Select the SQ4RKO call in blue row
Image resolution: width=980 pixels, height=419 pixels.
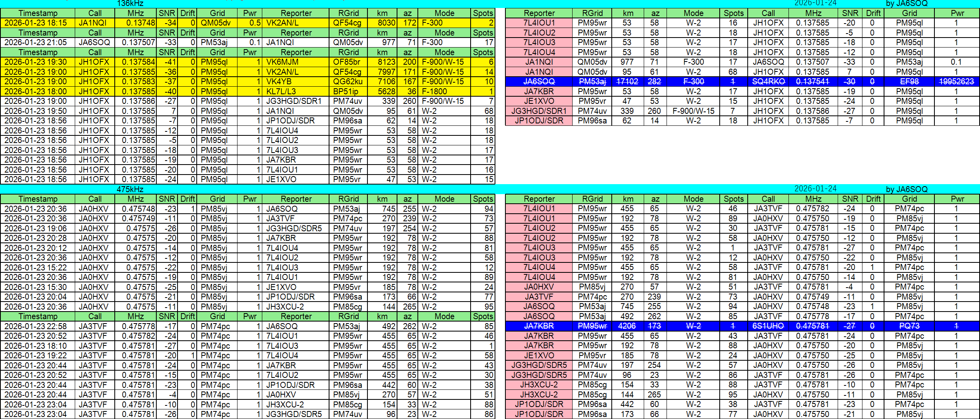768,81
